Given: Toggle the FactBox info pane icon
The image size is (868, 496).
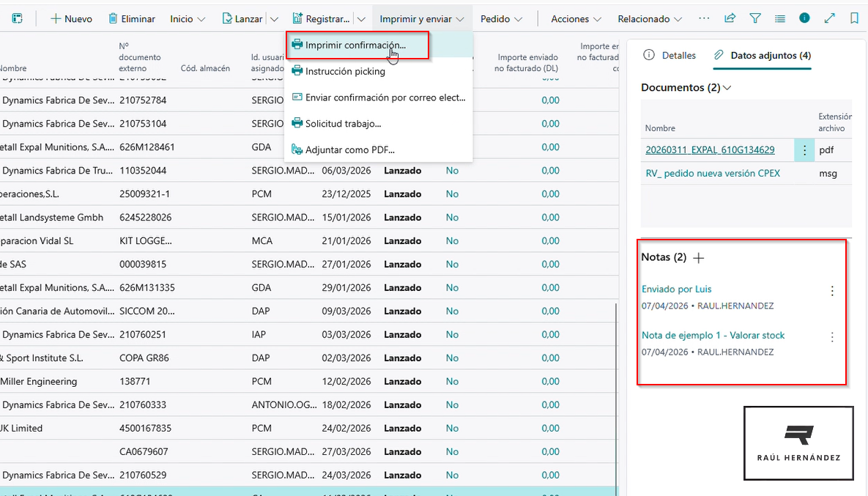Looking at the screenshot, I should click(x=804, y=18).
